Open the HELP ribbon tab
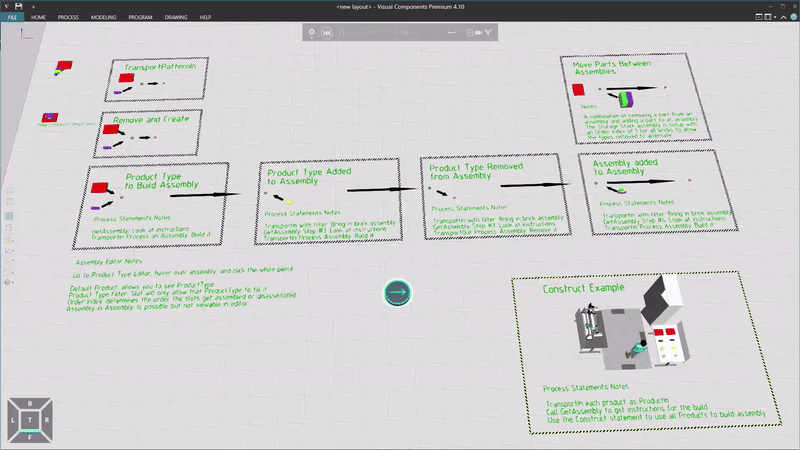The image size is (800, 450). pyautogui.click(x=205, y=18)
